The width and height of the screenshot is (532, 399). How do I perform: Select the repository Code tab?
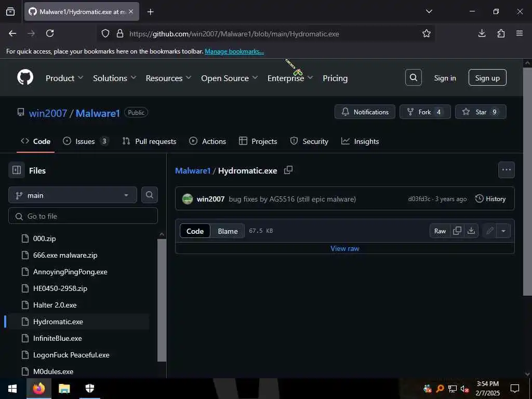36,141
